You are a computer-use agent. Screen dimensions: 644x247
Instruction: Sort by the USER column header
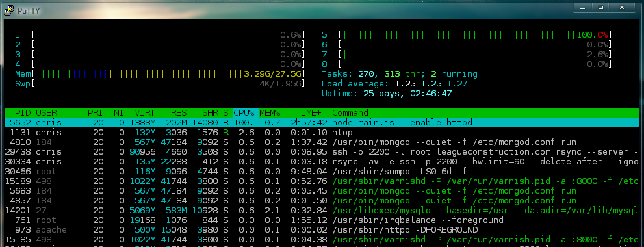click(x=46, y=112)
